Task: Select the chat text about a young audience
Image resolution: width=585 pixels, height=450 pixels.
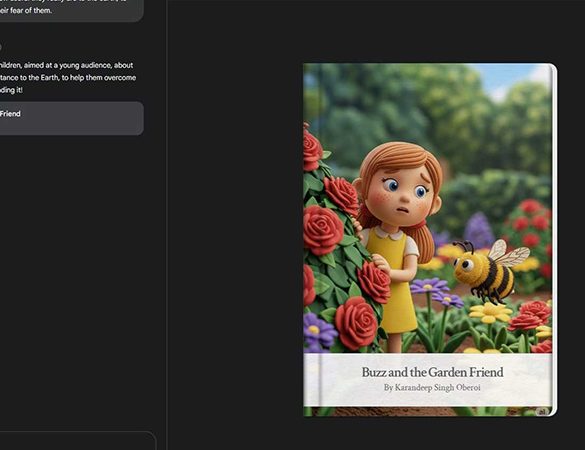Action: 68,78
